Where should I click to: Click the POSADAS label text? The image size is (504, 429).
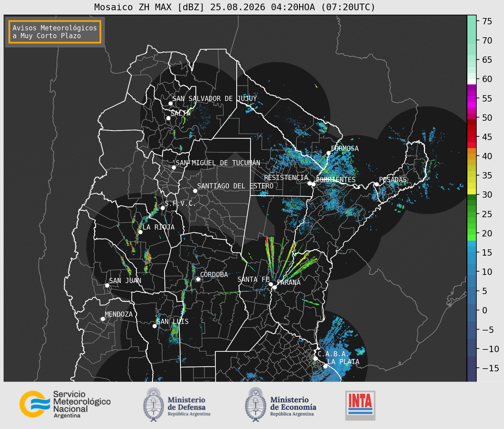coord(393,180)
